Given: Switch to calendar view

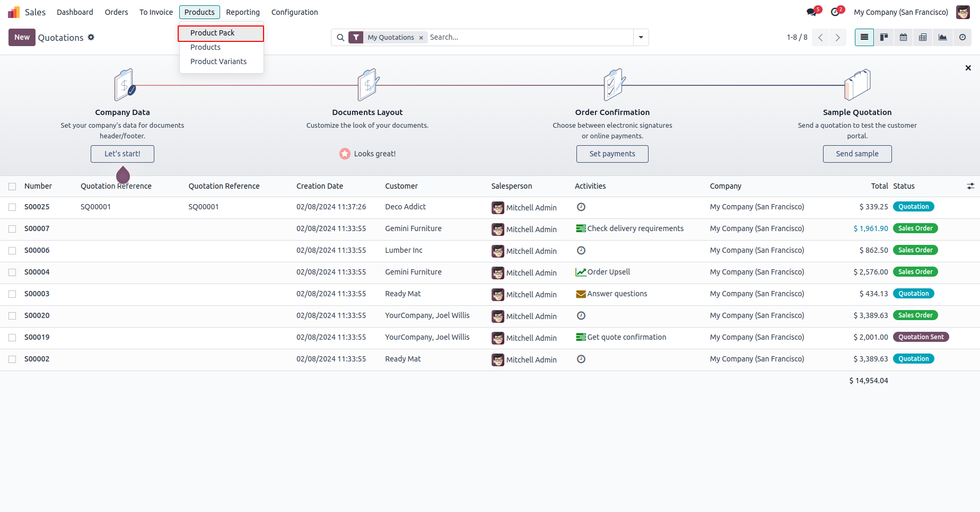Looking at the screenshot, I should tap(904, 37).
